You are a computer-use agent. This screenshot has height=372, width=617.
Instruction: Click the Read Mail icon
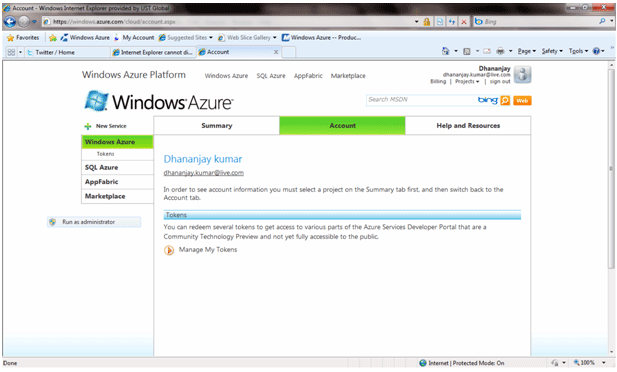tap(487, 51)
